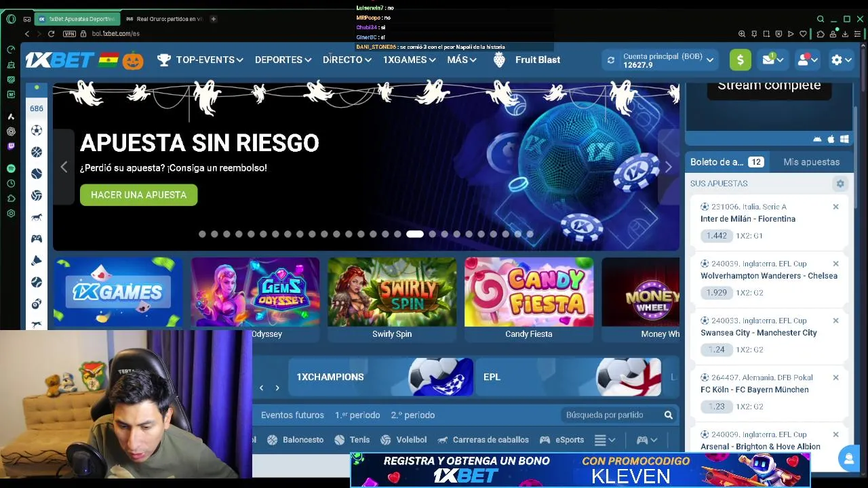Click the 1XBET logo
The width and height of the screenshot is (868, 488).
(x=60, y=60)
